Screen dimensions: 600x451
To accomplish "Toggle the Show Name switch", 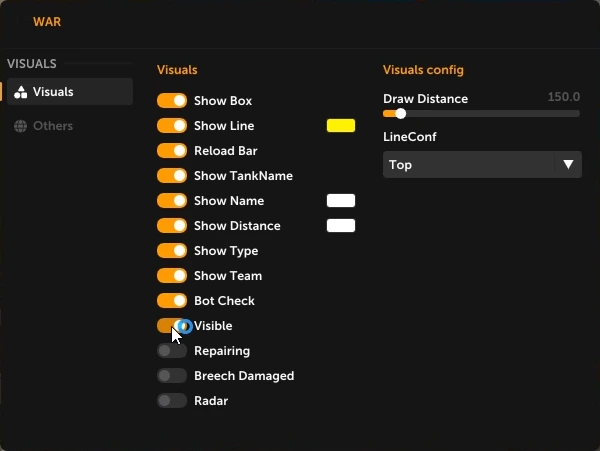I will click(x=172, y=200).
